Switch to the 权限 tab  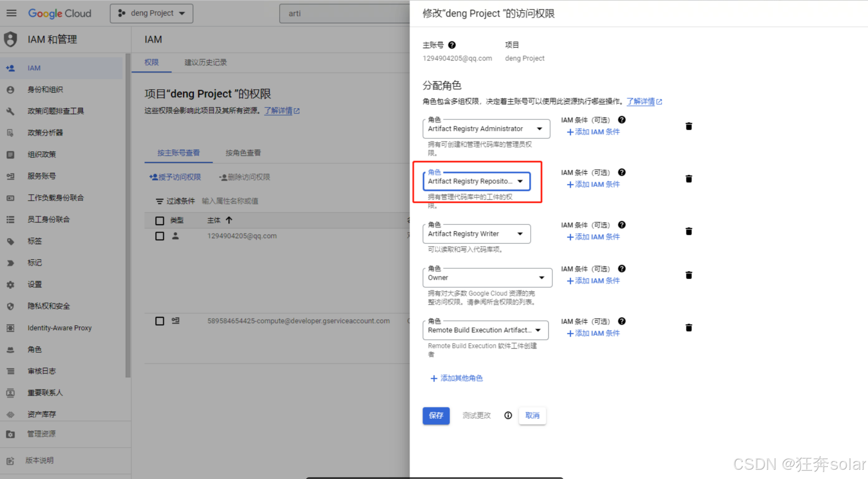pos(152,62)
